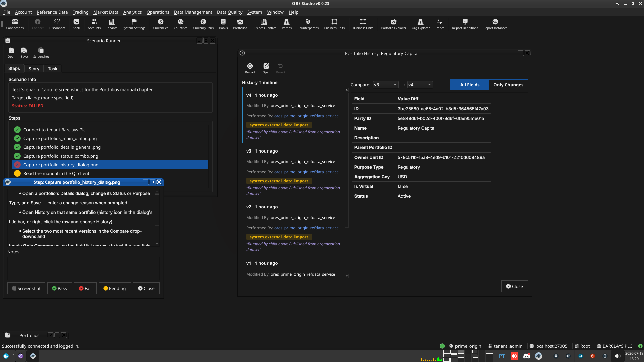Click the Disconnect toolbar icon

point(57,24)
